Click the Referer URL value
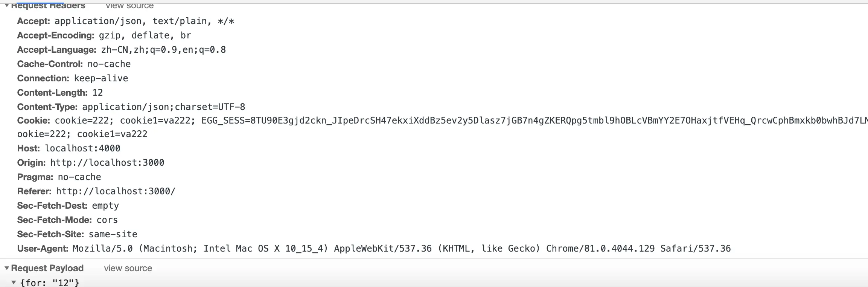The image size is (868, 287). tap(116, 191)
